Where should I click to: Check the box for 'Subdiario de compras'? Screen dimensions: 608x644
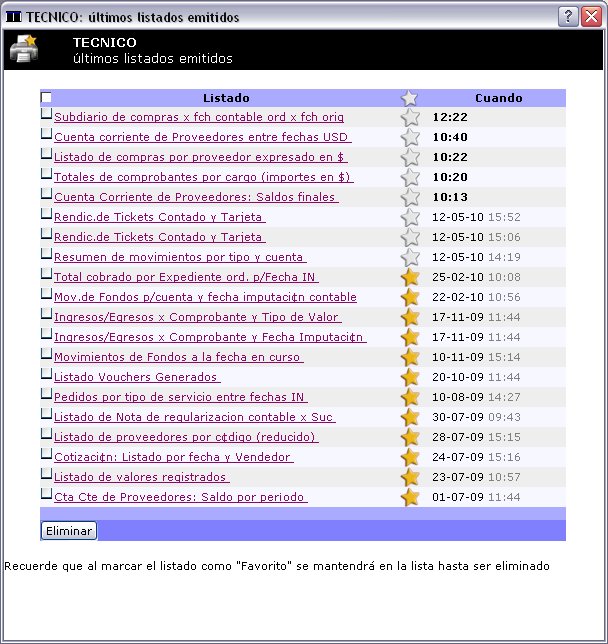point(46,114)
